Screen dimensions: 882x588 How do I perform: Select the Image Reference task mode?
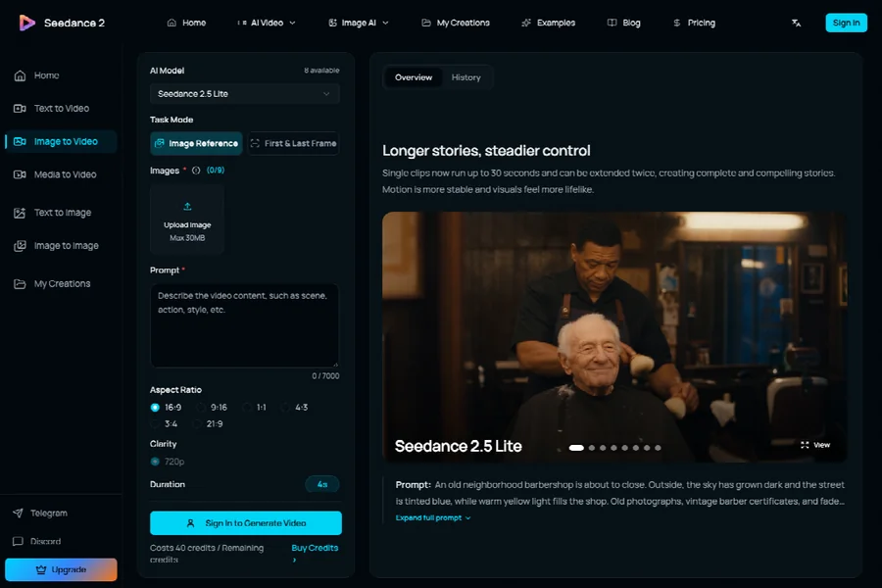pyautogui.click(x=196, y=143)
